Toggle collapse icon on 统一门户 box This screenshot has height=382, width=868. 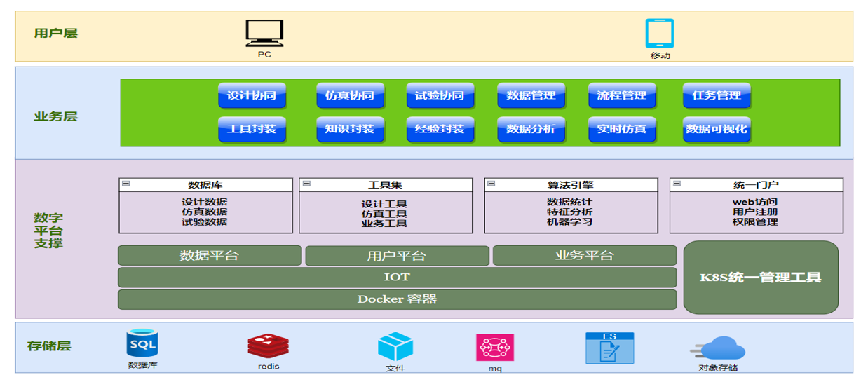tap(677, 184)
